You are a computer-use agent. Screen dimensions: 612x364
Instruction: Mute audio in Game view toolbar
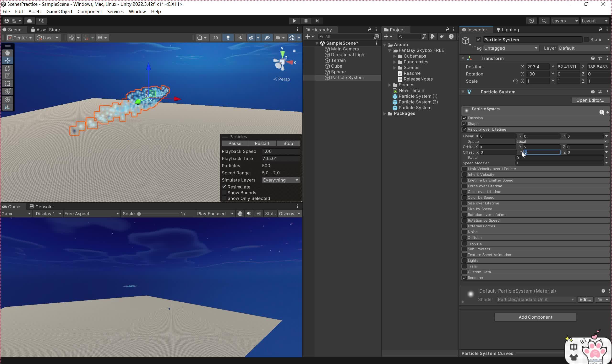tap(249, 214)
